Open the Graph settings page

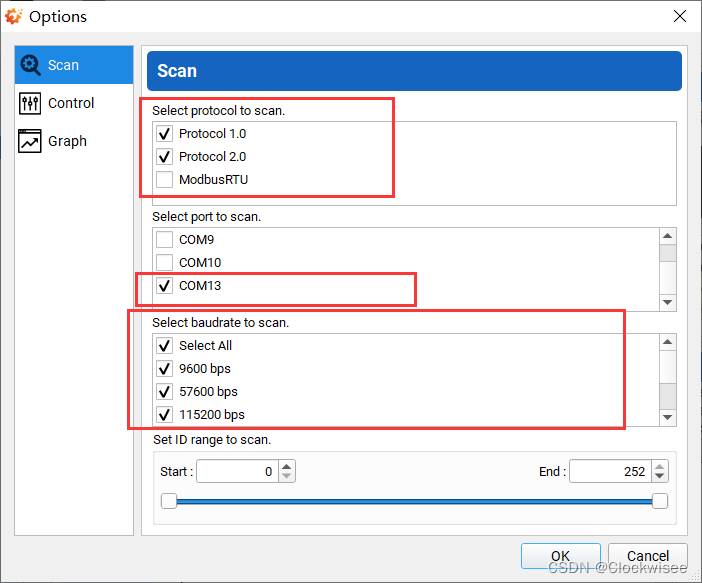(74, 141)
